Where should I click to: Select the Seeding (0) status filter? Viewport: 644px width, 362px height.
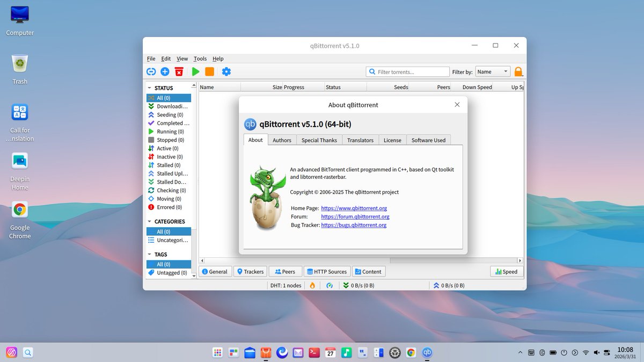point(169,115)
